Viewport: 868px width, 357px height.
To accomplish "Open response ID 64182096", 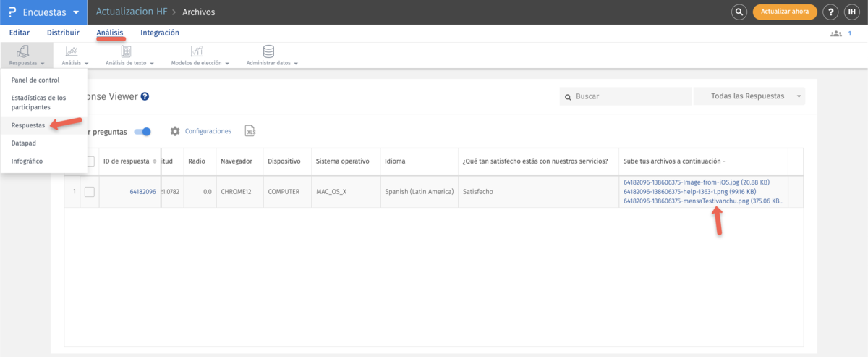I will click(x=142, y=192).
